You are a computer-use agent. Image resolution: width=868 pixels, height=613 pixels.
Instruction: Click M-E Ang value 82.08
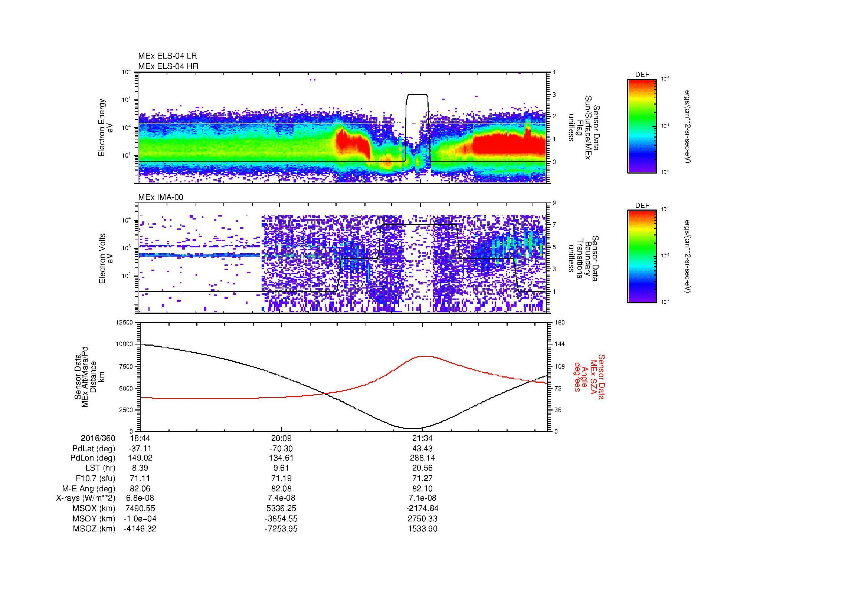pos(281,488)
